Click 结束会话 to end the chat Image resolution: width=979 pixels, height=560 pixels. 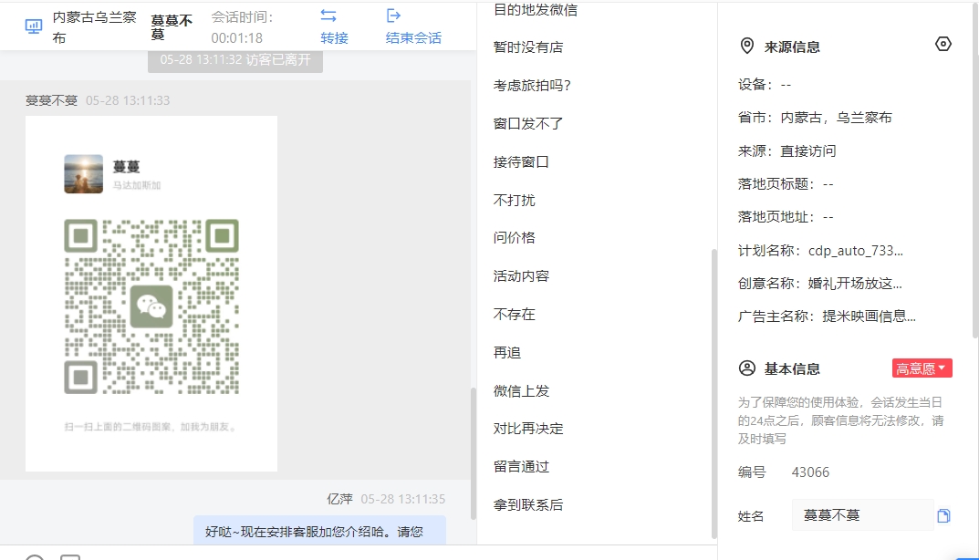click(x=413, y=38)
